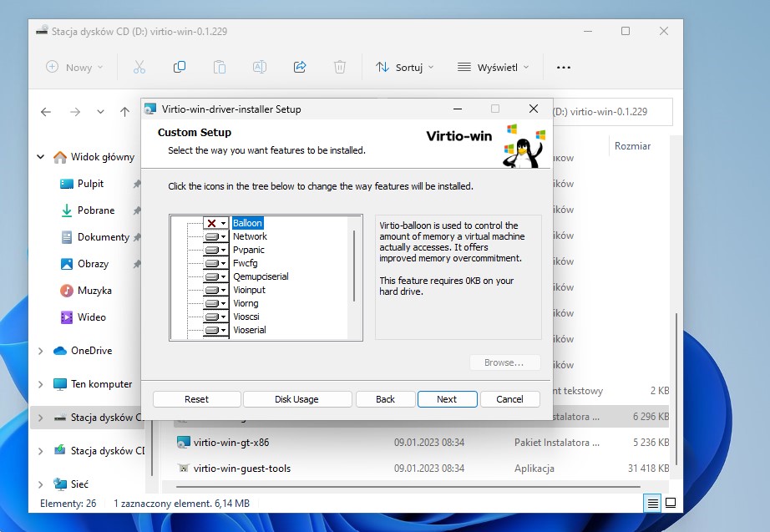The width and height of the screenshot is (770, 532).
Task: Click the Copy icon in Explorer toolbar
Action: (x=180, y=67)
